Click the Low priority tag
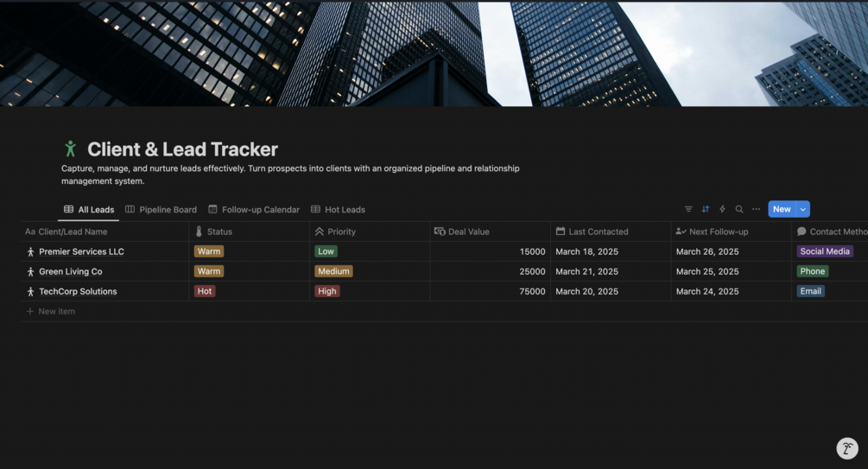Screen dimensions: 868x469 tap(326, 251)
